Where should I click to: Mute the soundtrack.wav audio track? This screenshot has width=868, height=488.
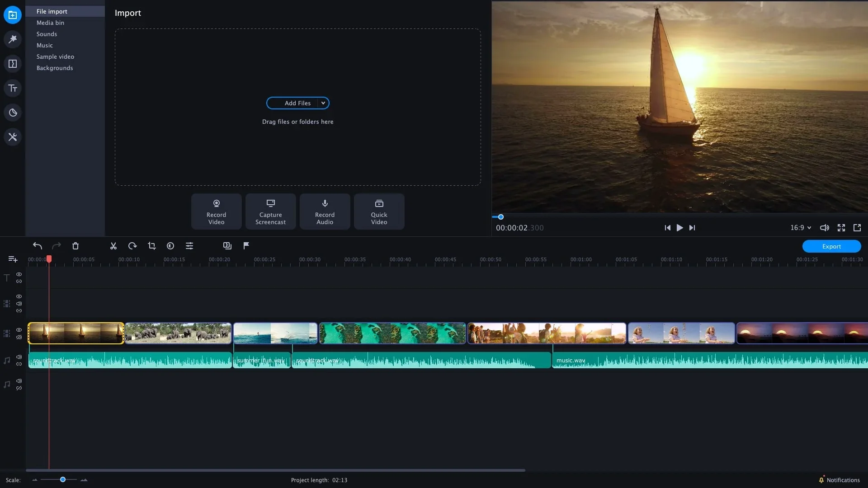pyautogui.click(x=19, y=357)
